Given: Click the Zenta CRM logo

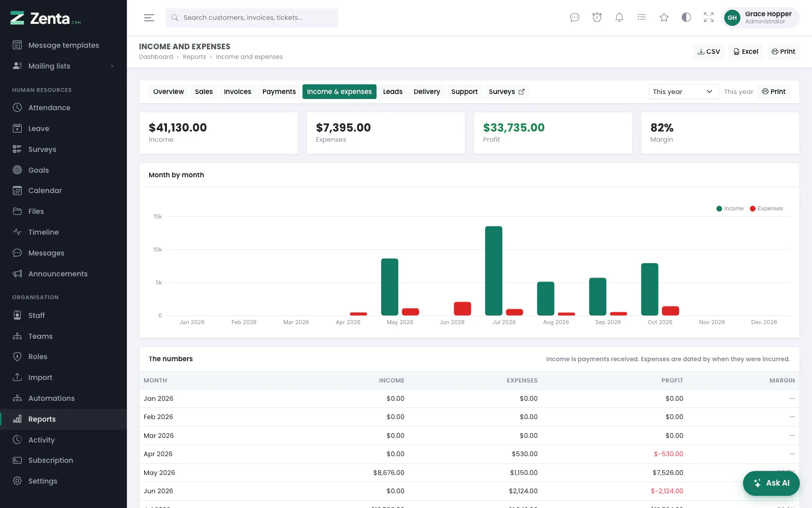Looking at the screenshot, I should [x=45, y=18].
